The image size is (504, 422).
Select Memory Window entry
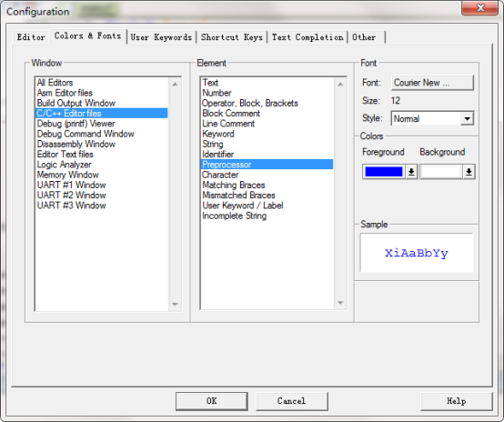(x=102, y=175)
